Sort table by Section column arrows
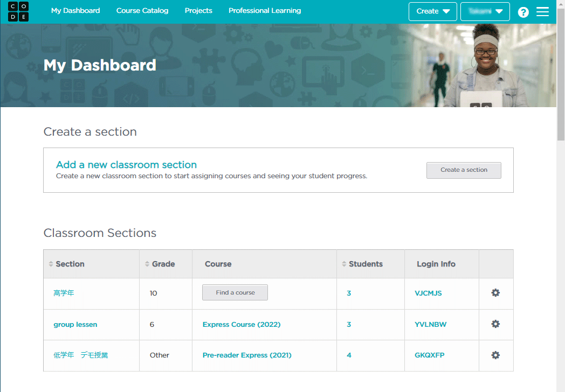Screen dimensions: 565x392 (51, 264)
